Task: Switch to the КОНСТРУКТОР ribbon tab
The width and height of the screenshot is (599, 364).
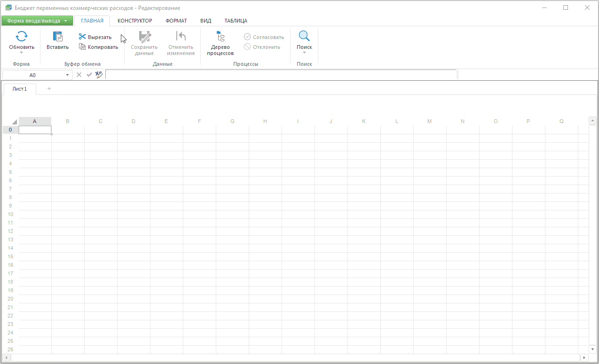Action: [134, 21]
